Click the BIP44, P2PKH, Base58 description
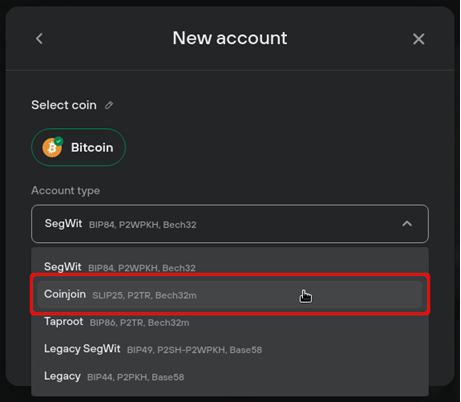Image resolution: width=461 pixels, height=402 pixels. pos(135,377)
